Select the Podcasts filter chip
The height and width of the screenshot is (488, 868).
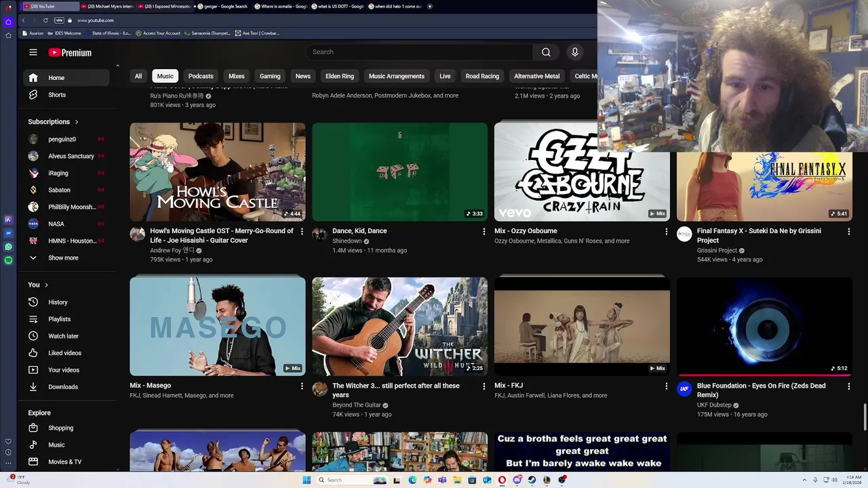201,76
